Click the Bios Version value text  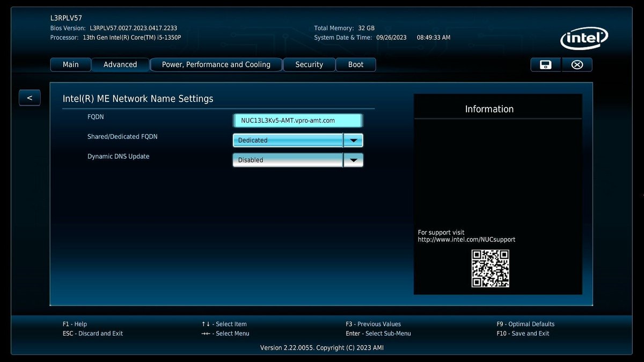(134, 28)
